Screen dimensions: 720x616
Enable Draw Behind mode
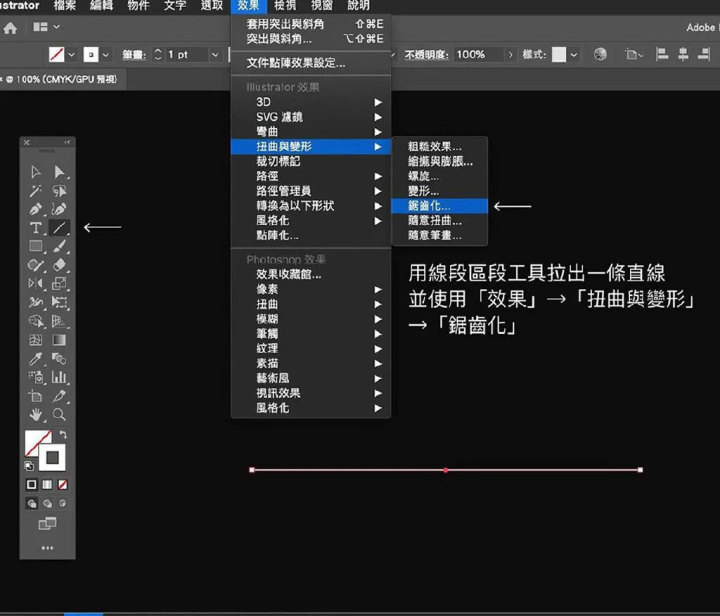point(47,504)
